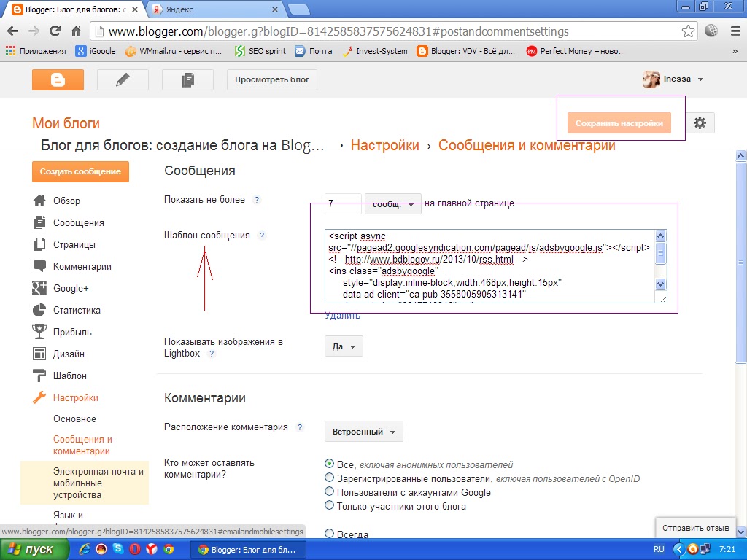Click help icon next to Lightbox setting
Viewport: 747px width, 560px height.
click(212, 354)
